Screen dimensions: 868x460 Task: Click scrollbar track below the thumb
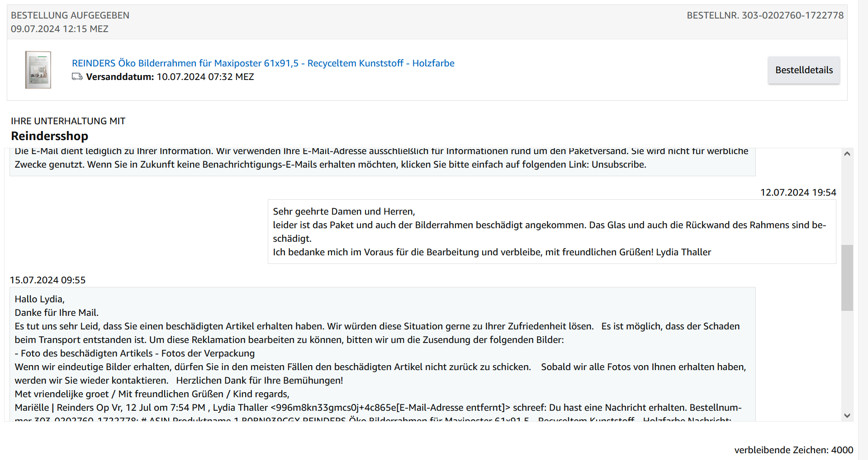point(847,361)
